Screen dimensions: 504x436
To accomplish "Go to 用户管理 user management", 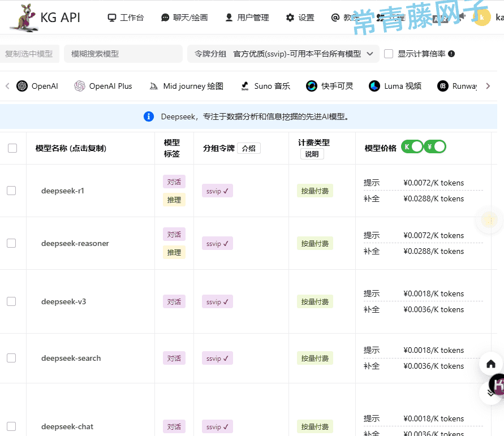I will pos(247,18).
